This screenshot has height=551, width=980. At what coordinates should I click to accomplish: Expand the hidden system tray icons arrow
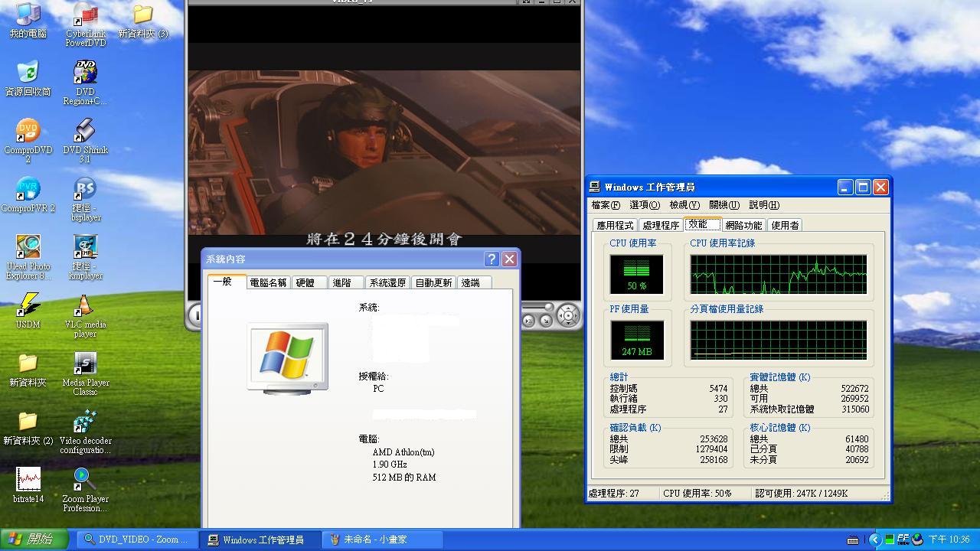874,540
